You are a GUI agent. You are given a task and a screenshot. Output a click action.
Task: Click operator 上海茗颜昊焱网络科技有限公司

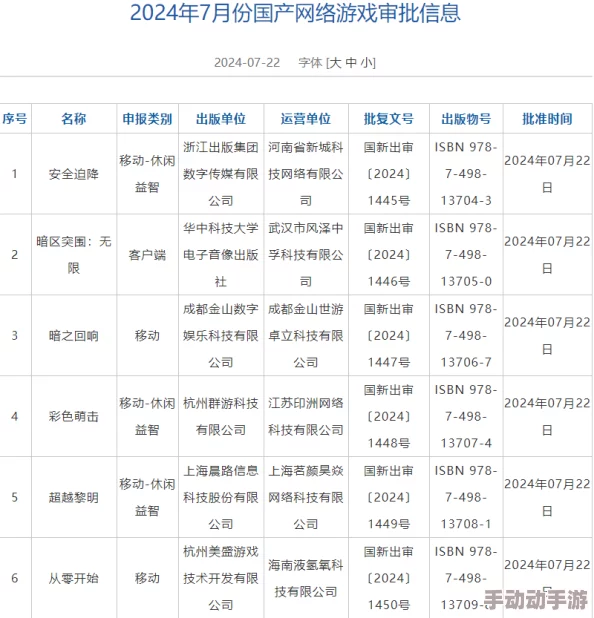click(306, 497)
